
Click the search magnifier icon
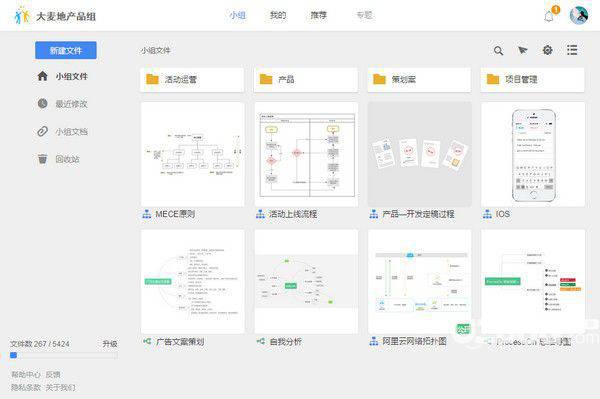click(x=498, y=50)
